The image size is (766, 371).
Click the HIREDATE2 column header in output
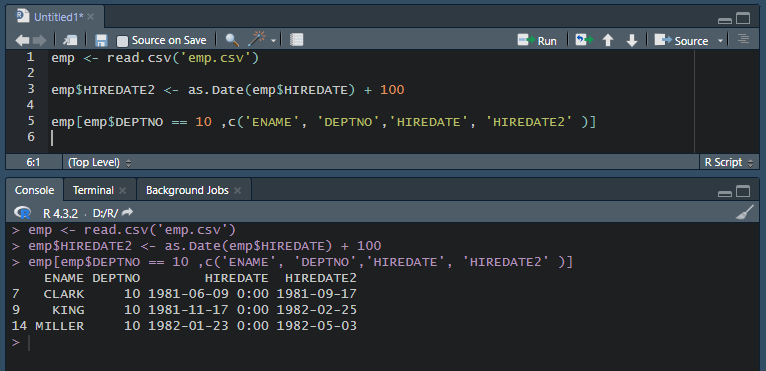[321, 278]
